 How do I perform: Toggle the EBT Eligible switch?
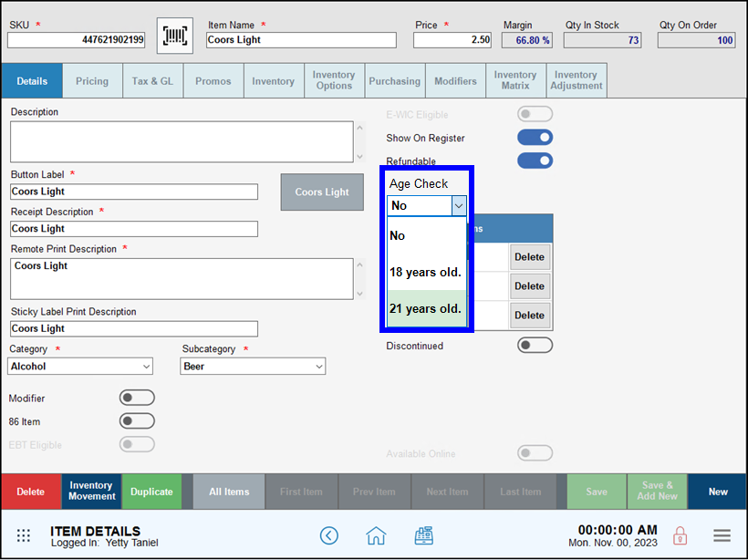point(137,444)
